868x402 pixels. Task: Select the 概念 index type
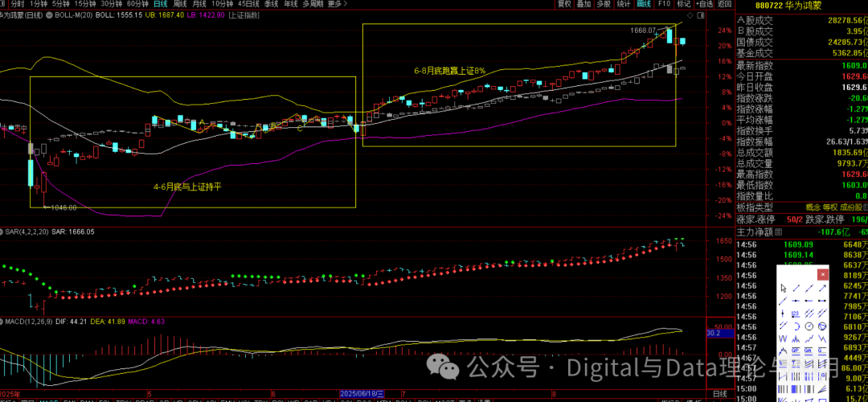click(x=813, y=207)
